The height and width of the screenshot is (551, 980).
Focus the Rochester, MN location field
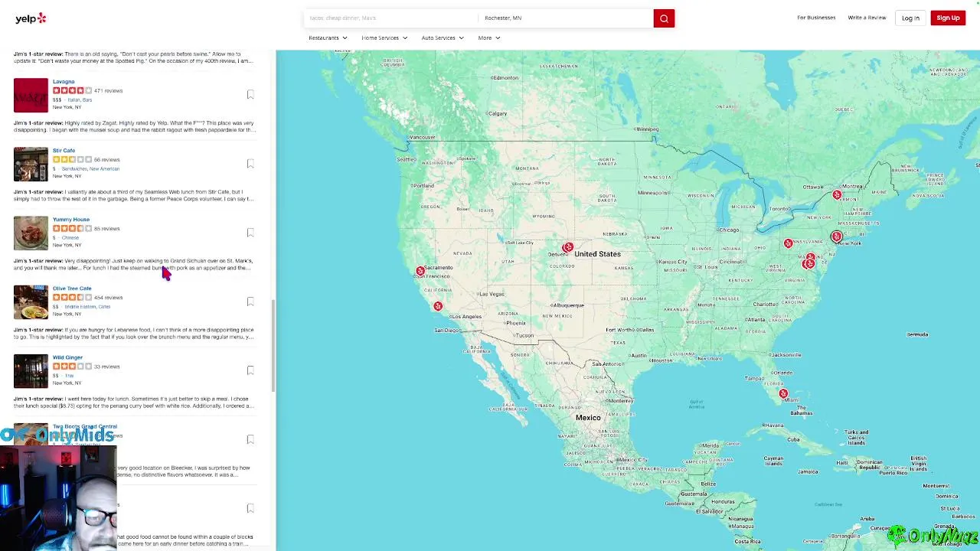point(565,18)
